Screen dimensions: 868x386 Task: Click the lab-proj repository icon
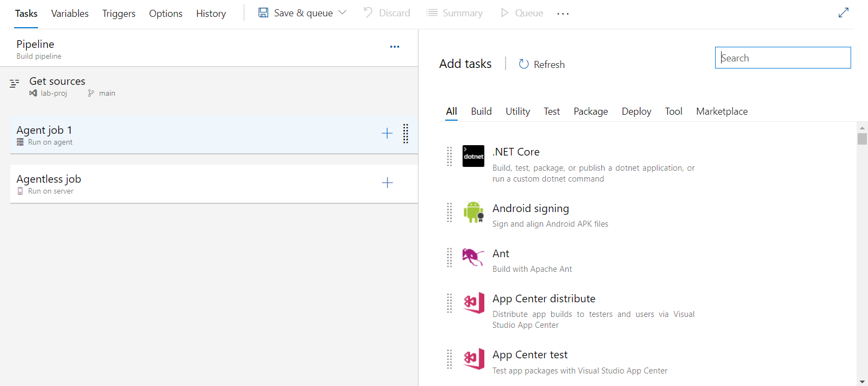click(x=33, y=93)
